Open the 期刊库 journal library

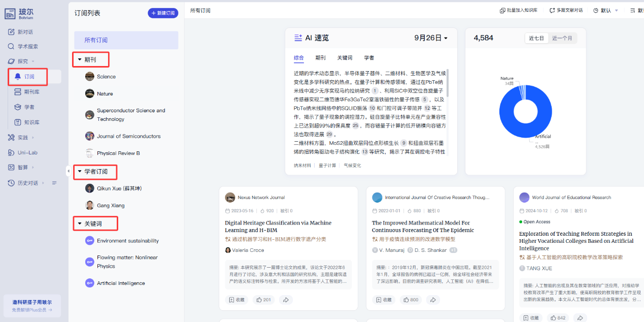click(31, 92)
